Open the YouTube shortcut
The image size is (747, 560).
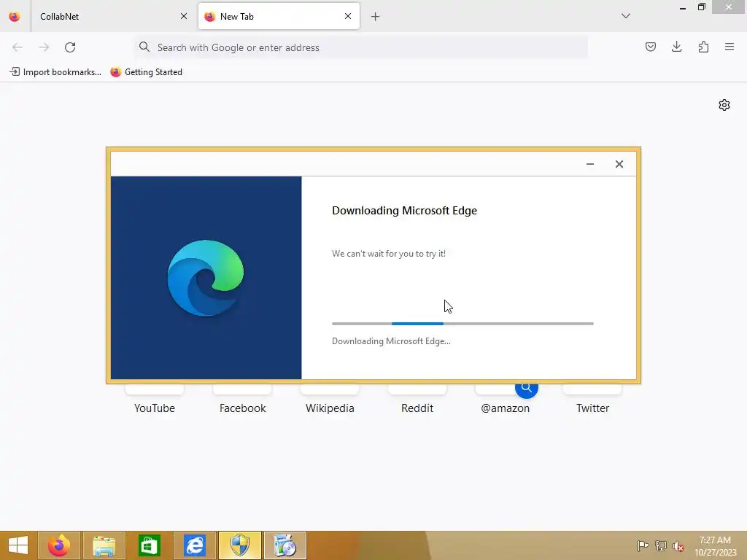point(155,399)
